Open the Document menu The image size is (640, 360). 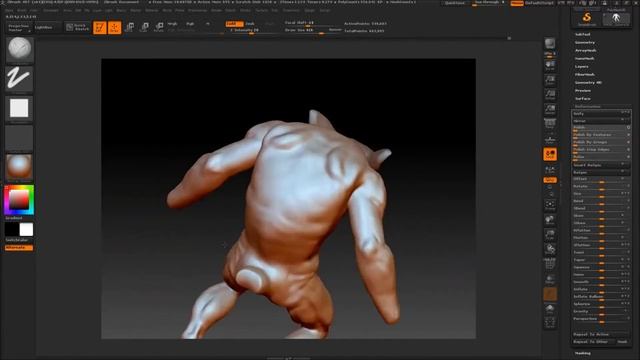point(51,10)
